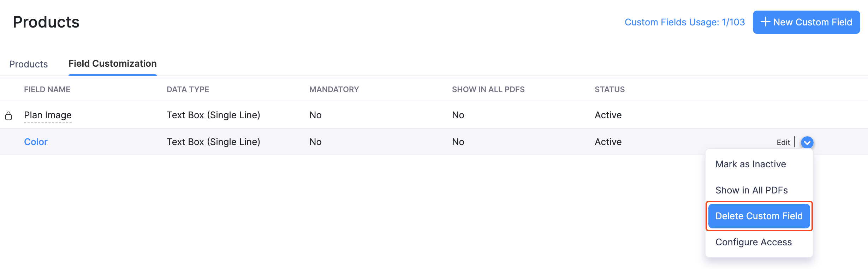Edit the Color field row

(x=783, y=142)
